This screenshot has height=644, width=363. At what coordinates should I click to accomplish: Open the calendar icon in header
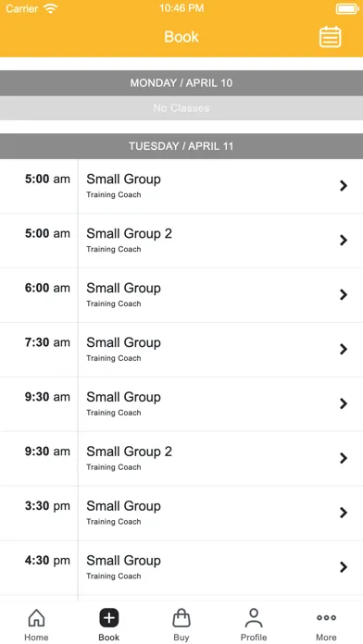(330, 37)
